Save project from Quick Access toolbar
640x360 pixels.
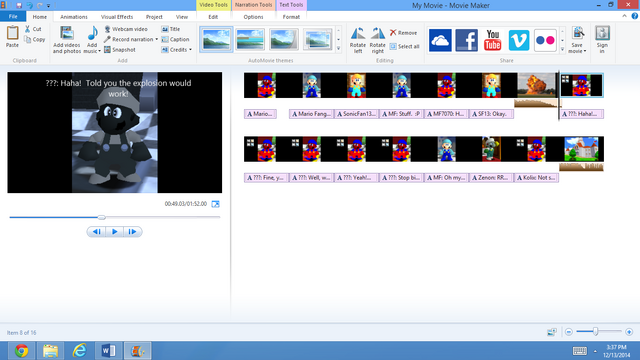[x=19, y=6]
